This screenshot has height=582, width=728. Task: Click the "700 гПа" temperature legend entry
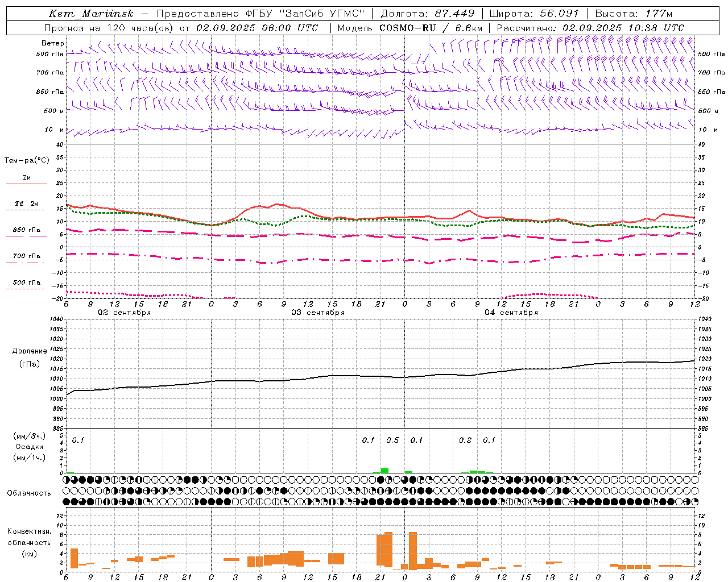coord(26,256)
